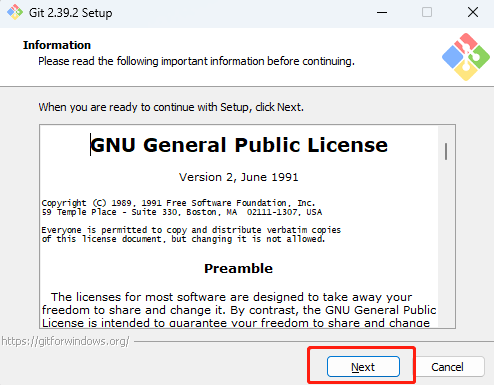Proceed with the Next button
The width and height of the screenshot is (494, 385).
tap(363, 366)
